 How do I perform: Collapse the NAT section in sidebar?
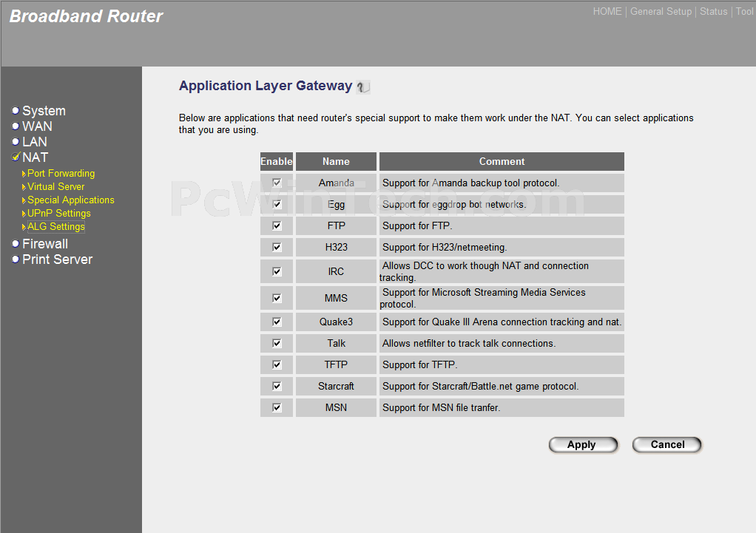pyautogui.click(x=36, y=157)
